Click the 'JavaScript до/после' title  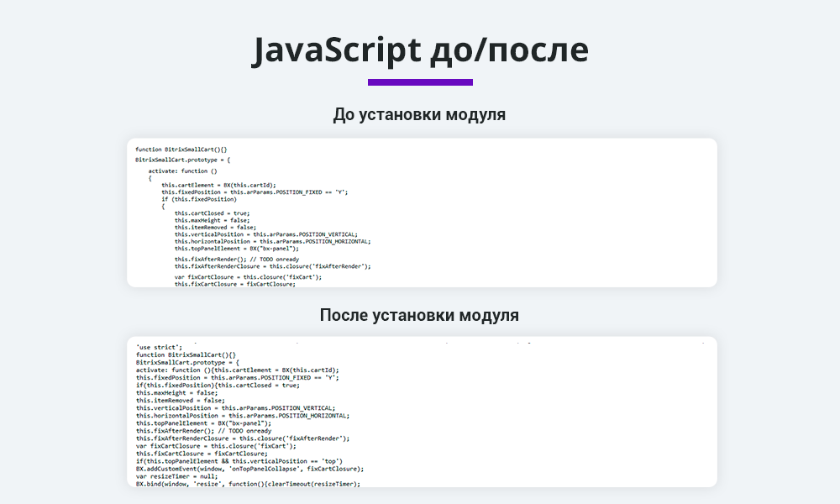coord(420,49)
